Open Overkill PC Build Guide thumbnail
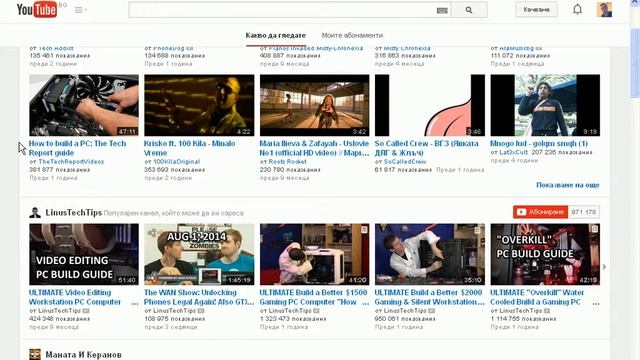 pos(545,254)
